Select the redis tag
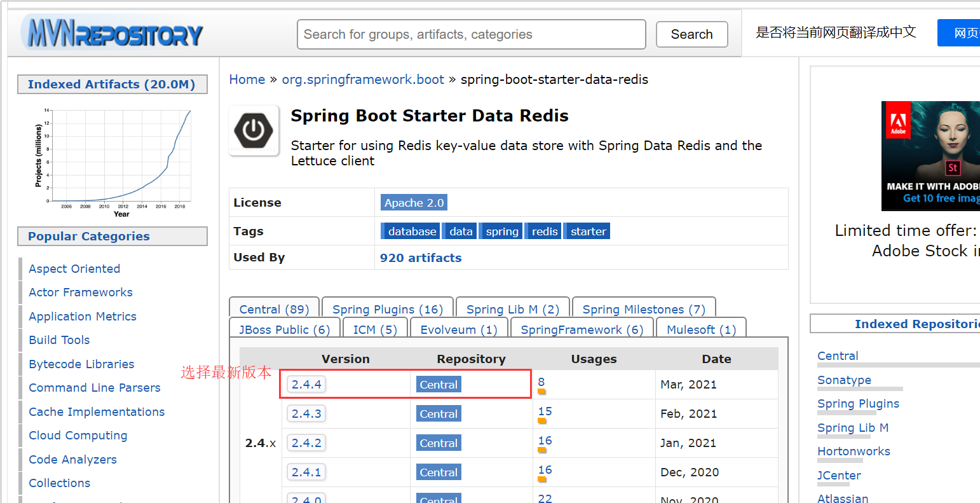This screenshot has height=503, width=980. tap(543, 231)
